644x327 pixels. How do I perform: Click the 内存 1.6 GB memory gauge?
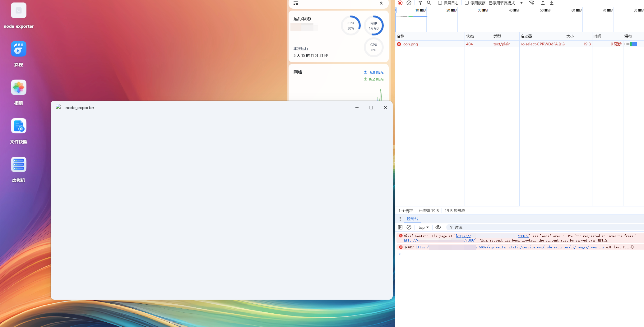(374, 25)
